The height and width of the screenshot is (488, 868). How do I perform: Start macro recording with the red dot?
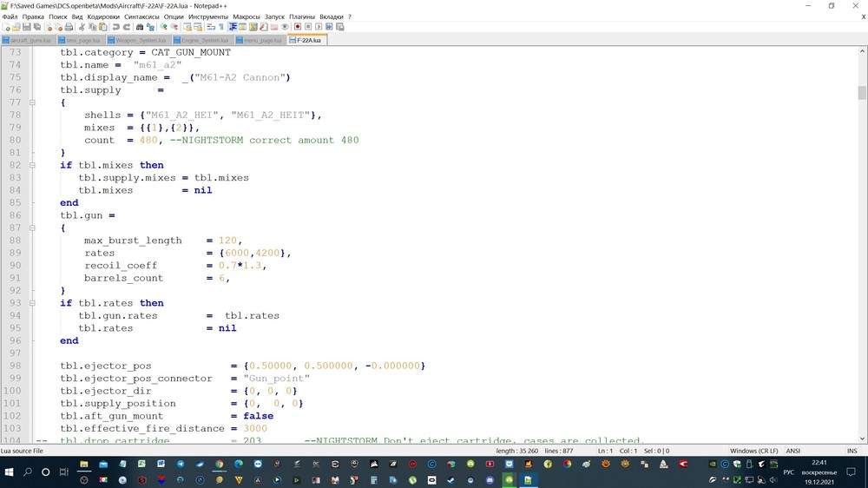[298, 27]
